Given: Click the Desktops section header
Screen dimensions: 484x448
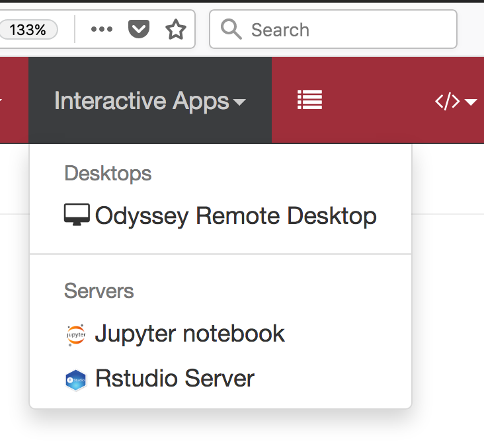Looking at the screenshot, I should tap(108, 173).
